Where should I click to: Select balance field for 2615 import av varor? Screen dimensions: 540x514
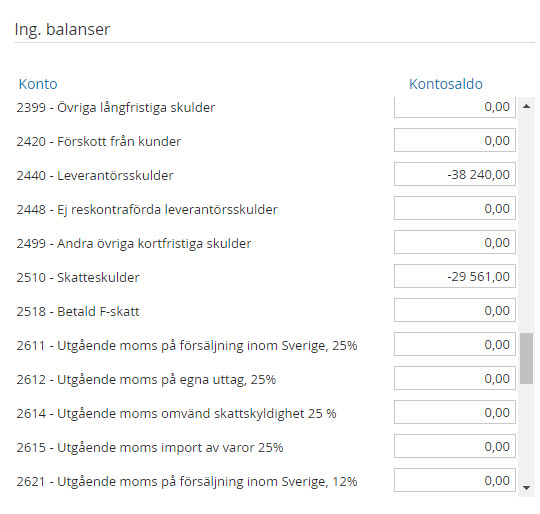click(455, 446)
